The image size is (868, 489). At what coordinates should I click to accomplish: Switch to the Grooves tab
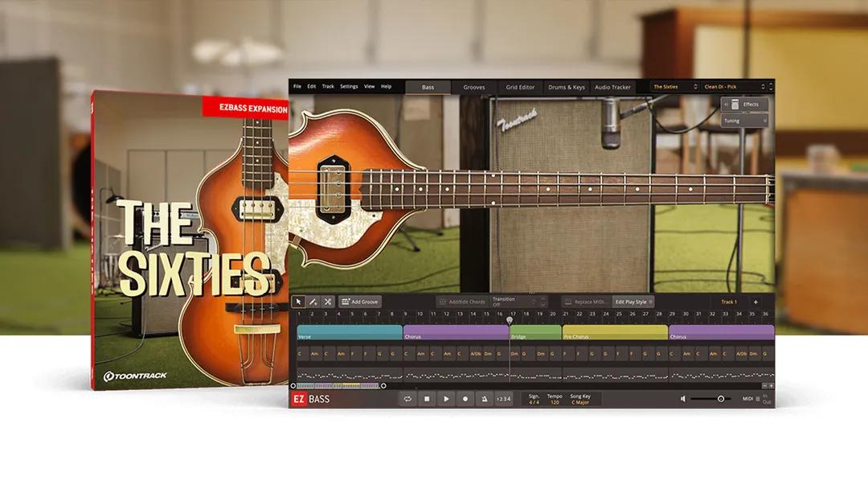tap(474, 87)
